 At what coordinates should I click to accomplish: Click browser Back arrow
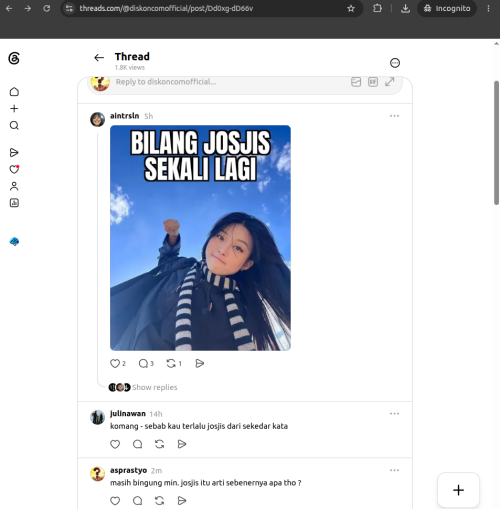pyautogui.click(x=9, y=8)
